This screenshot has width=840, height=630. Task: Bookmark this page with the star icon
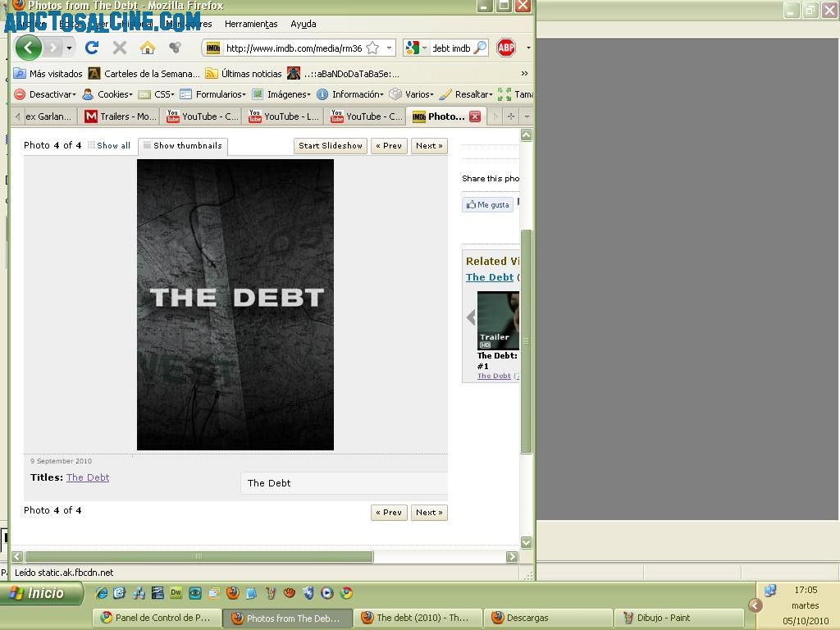point(372,48)
